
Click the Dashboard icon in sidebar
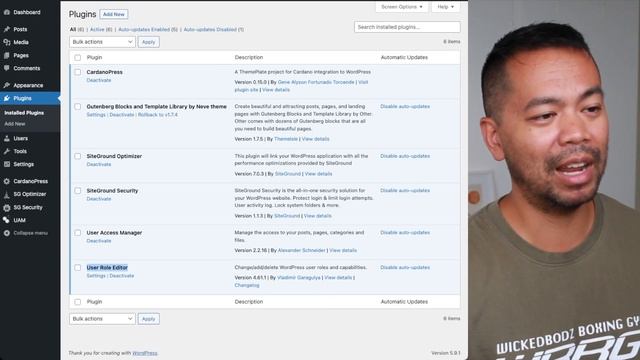click(7, 12)
